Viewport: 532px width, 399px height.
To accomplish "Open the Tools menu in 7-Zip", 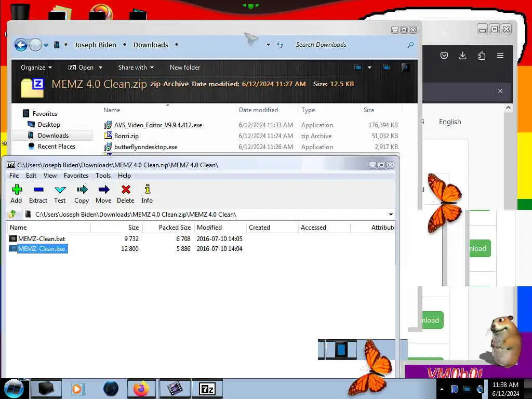I will 103,176.
